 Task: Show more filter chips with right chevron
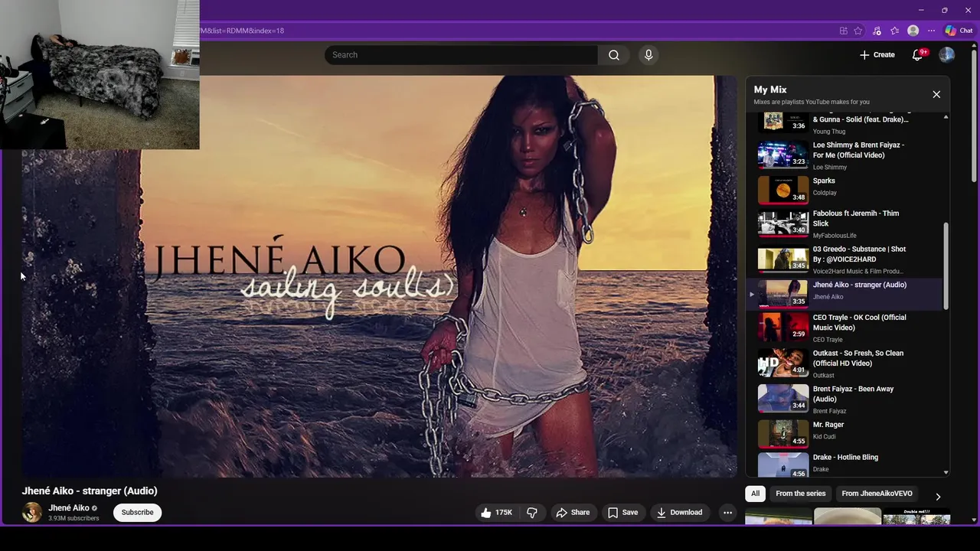coord(938,497)
